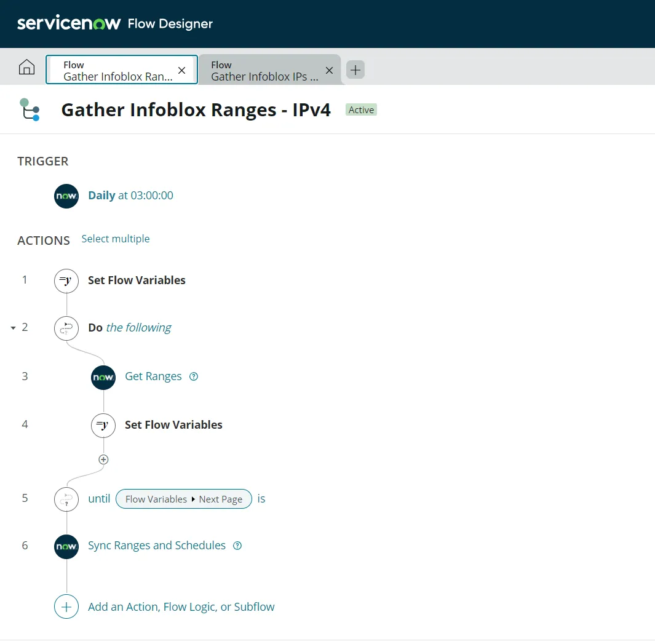Click small plus to add step inside loop
This screenshot has height=644, width=655.
coord(103,459)
